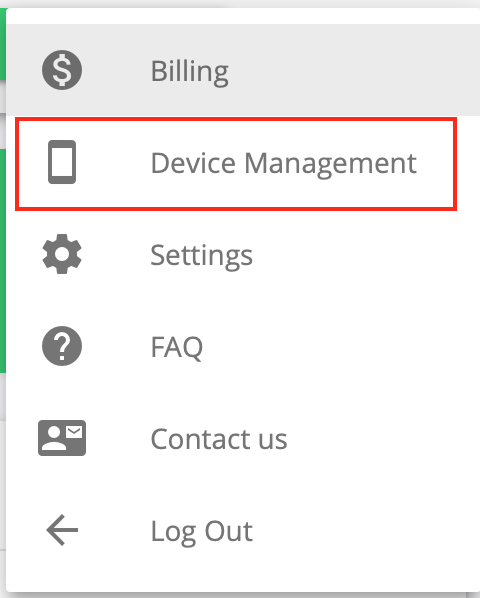Choose the FAQ menu item

[x=243, y=346]
